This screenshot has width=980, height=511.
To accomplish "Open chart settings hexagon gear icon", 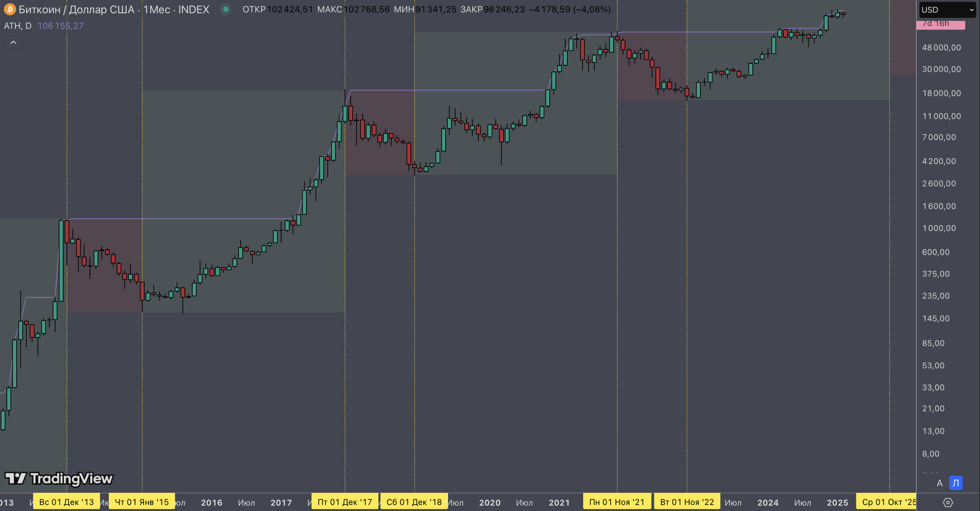I will click(948, 502).
